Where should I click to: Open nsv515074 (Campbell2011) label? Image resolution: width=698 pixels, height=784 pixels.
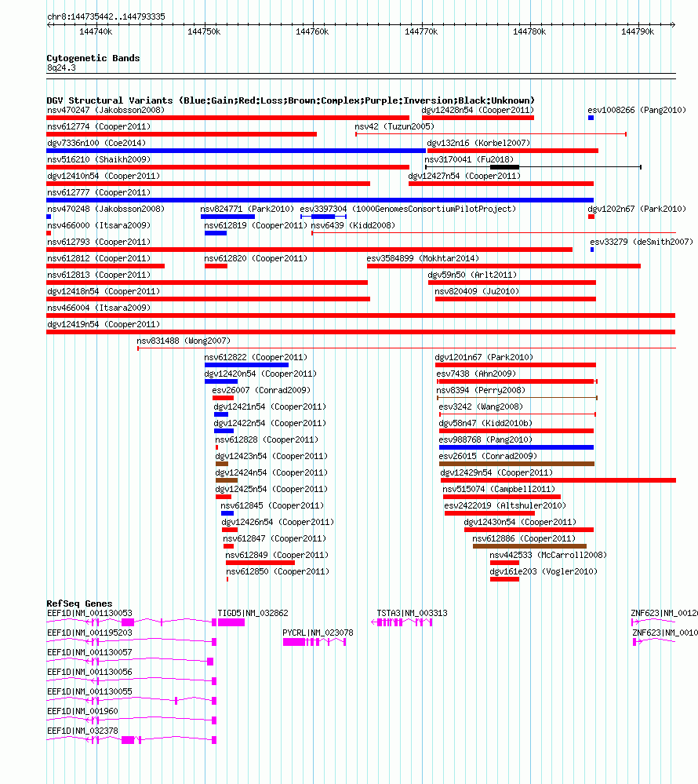(499, 490)
